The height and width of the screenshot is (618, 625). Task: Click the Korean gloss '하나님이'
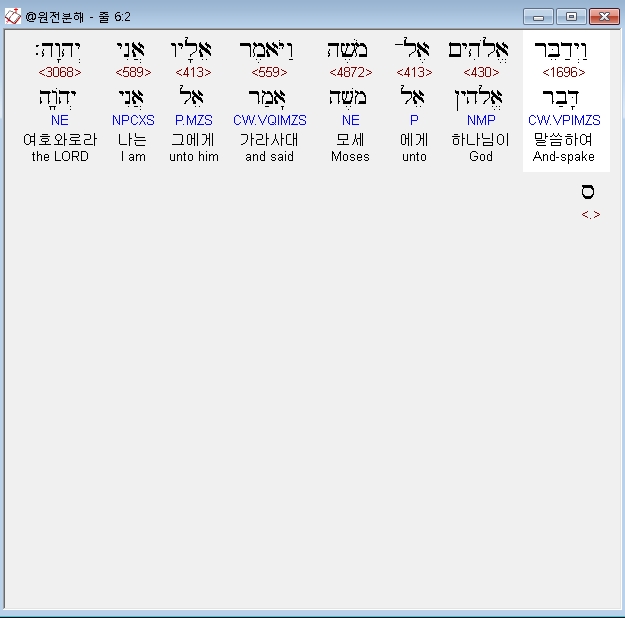tap(480, 140)
